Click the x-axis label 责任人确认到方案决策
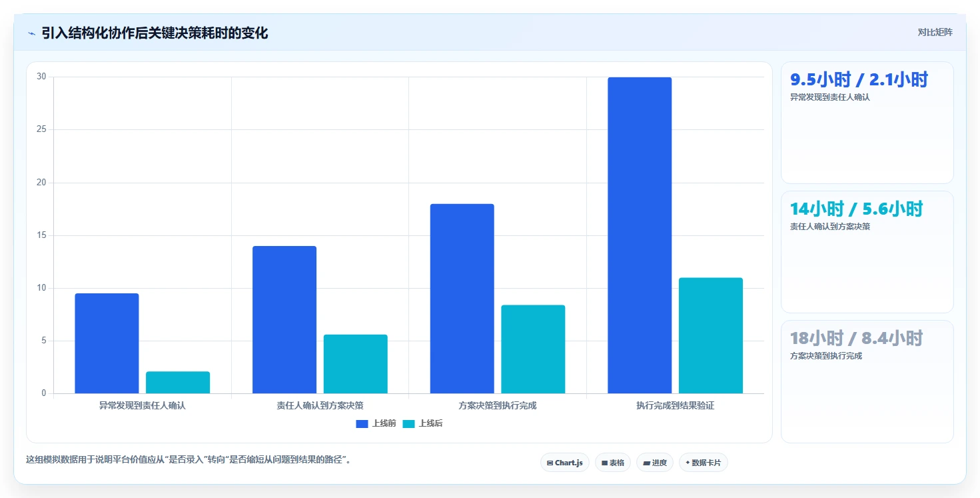This screenshot has width=980, height=498. tap(320, 405)
